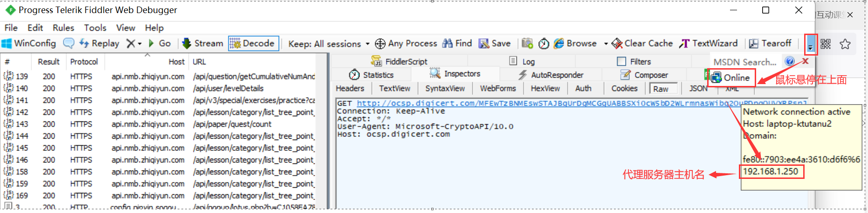Viewport: 868px width, 213px height.
Task: Replay the selected sessions
Action: (99, 43)
